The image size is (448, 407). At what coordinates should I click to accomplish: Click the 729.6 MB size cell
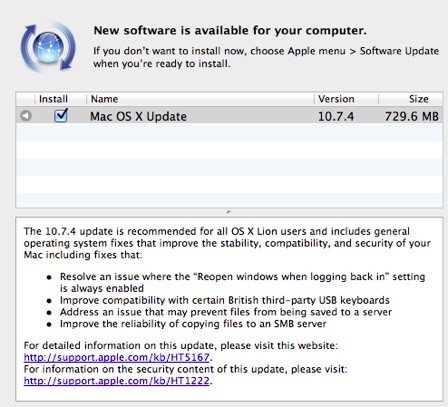click(412, 116)
